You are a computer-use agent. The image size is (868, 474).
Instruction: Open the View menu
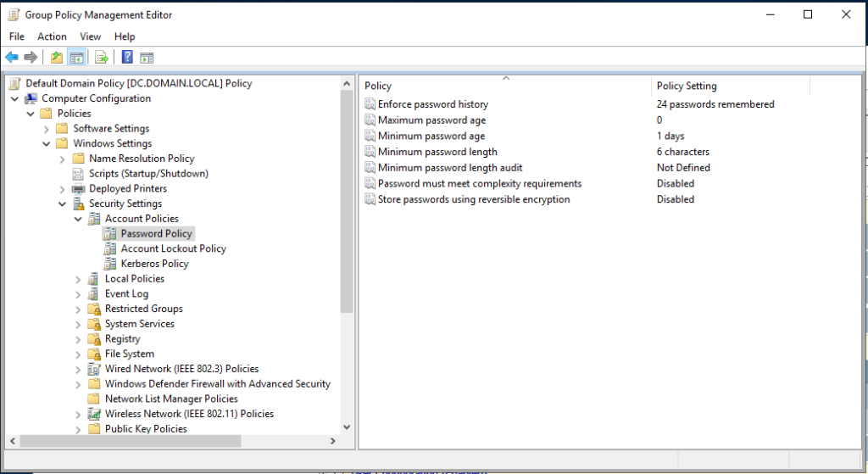pyautogui.click(x=90, y=36)
